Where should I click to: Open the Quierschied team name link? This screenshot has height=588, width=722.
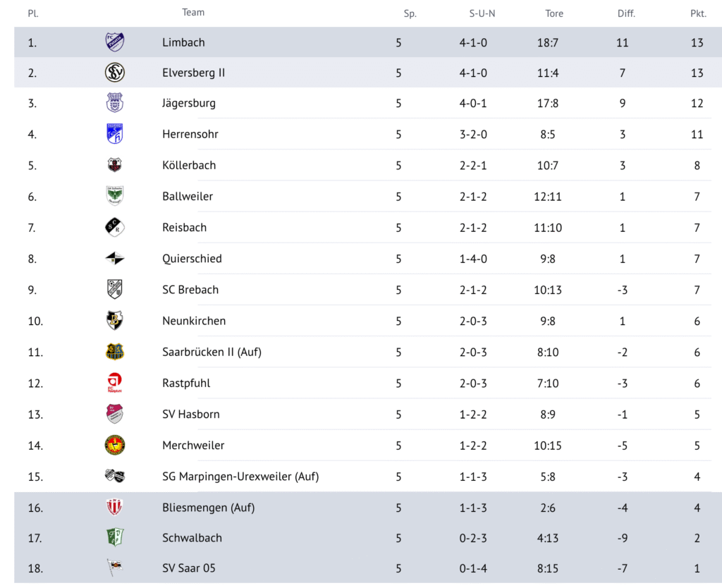click(x=192, y=259)
